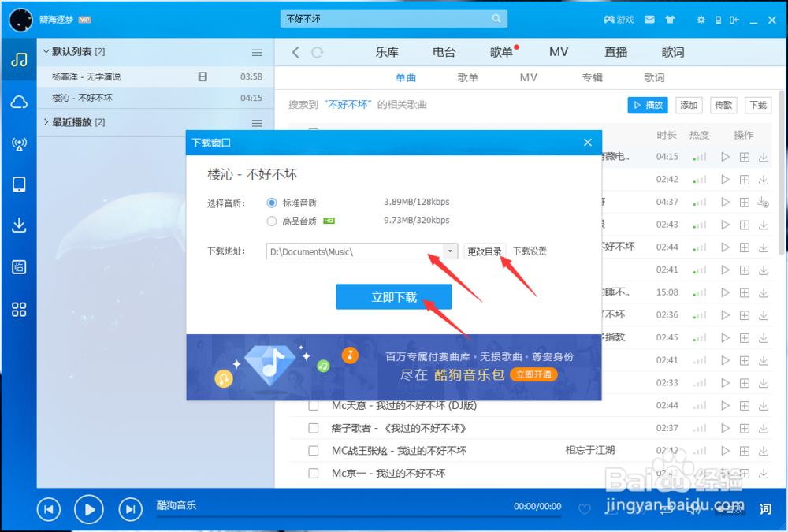Switch to the top 歌词 tab
This screenshot has height=532, width=788.
pyautogui.click(x=672, y=52)
